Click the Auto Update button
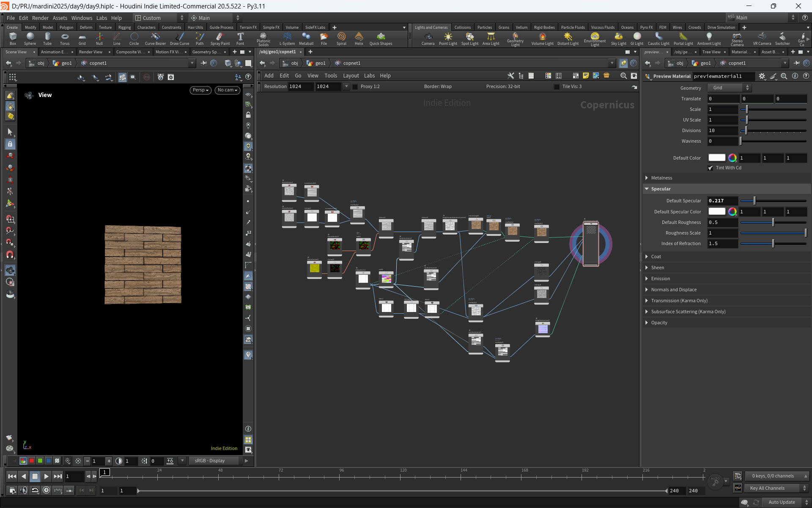The height and width of the screenshot is (508, 812). click(x=782, y=502)
